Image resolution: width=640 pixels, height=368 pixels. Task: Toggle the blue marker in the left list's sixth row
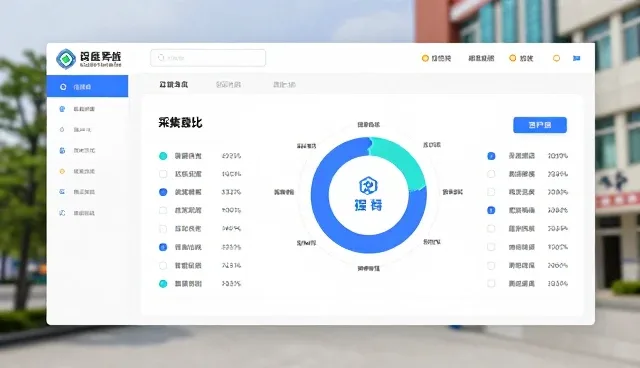click(x=163, y=247)
